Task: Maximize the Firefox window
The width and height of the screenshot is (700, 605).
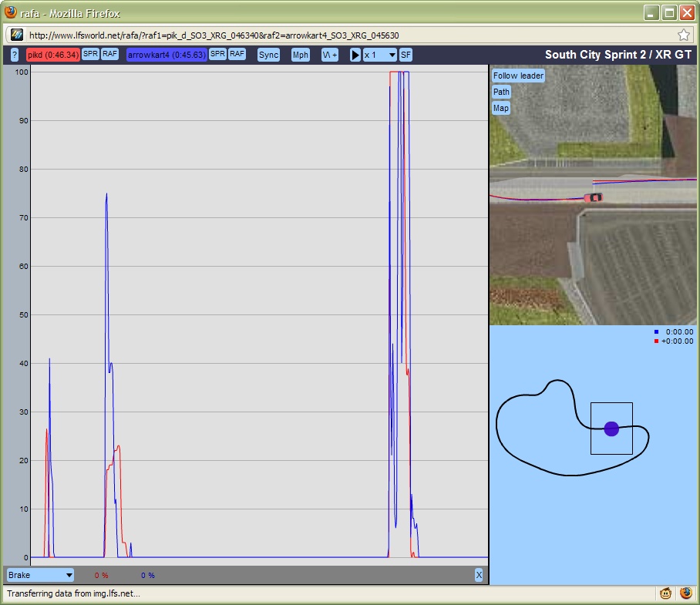Action: 669,13
